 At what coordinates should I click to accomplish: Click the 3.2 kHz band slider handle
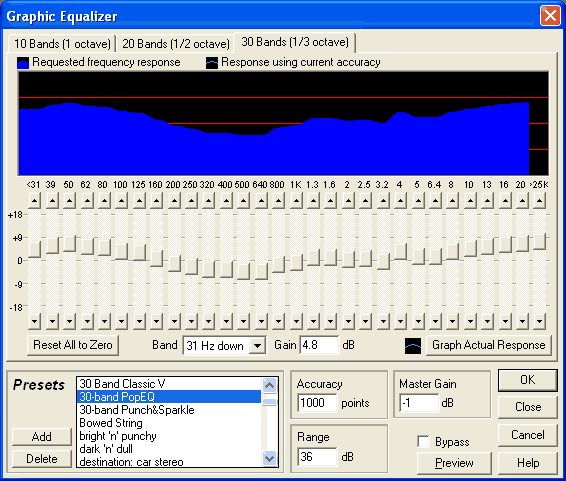(x=383, y=262)
